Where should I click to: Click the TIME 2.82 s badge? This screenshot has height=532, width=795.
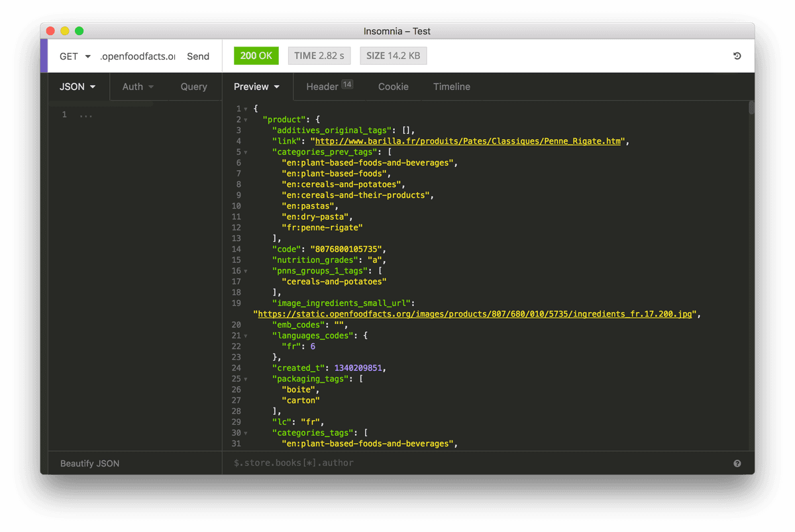click(319, 56)
